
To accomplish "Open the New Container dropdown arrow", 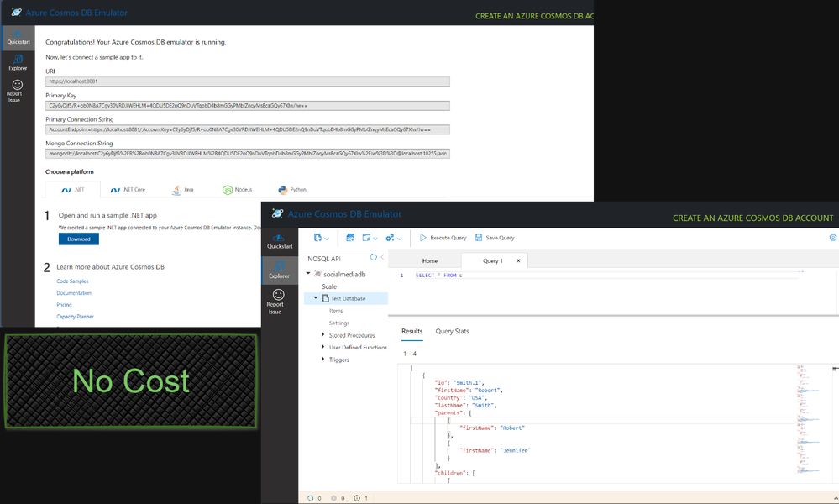I will [x=327, y=239].
